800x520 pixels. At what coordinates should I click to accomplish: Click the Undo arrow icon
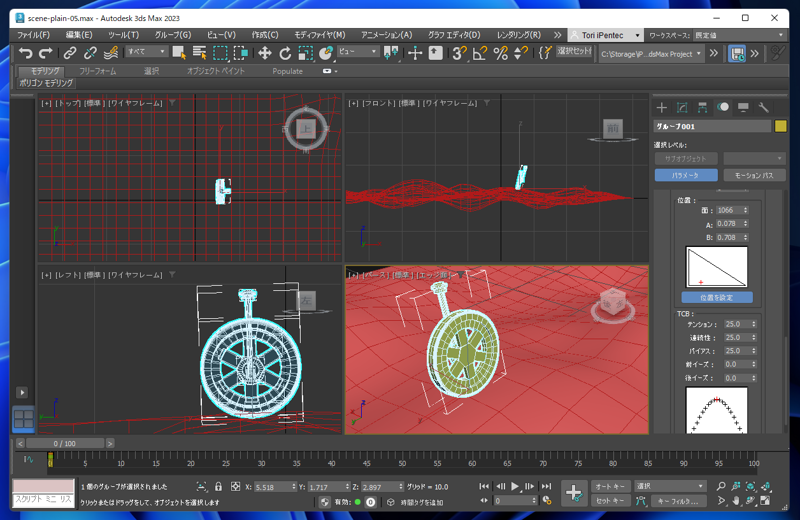tap(25, 53)
